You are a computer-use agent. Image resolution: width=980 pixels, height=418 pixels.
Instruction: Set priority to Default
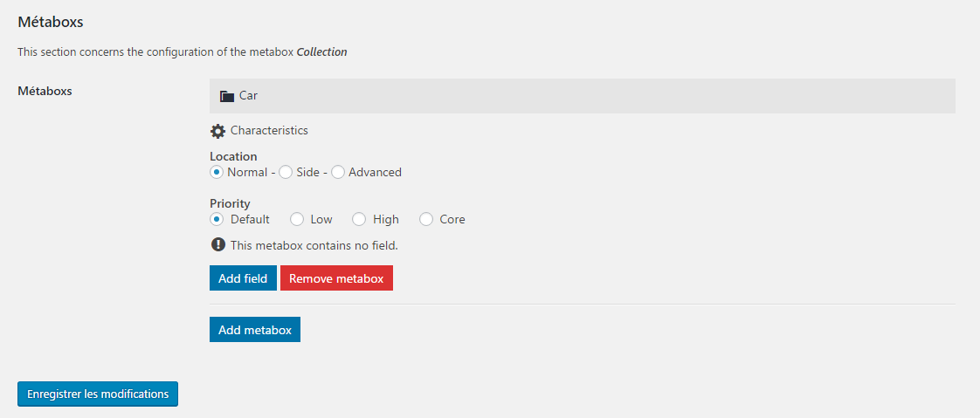point(217,219)
